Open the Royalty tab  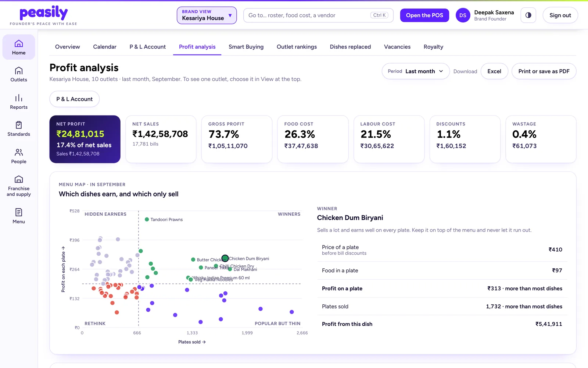[x=433, y=47]
